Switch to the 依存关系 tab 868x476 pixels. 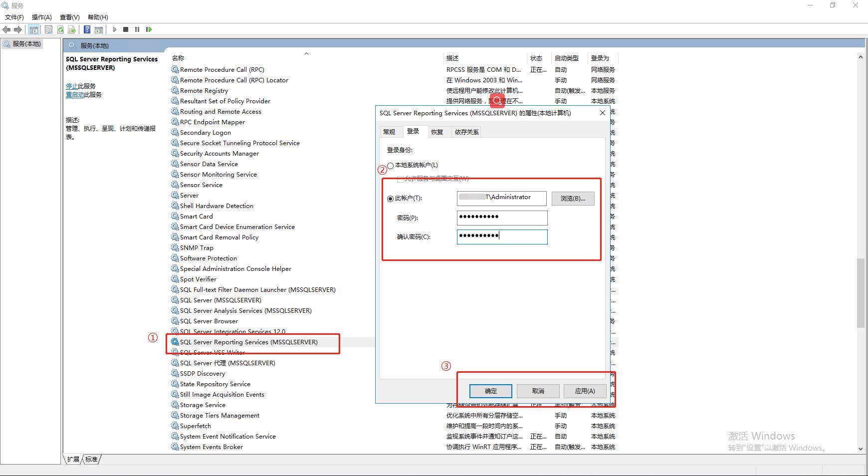467,132
